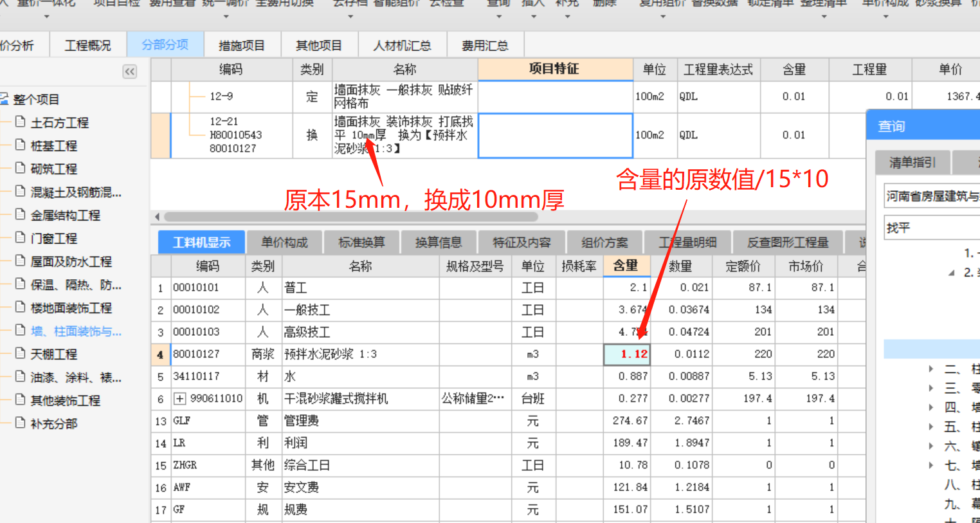Select the 干混砂浆罐式搅拌机 name cell
Image resolution: width=980 pixels, height=523 pixels.
click(361, 399)
